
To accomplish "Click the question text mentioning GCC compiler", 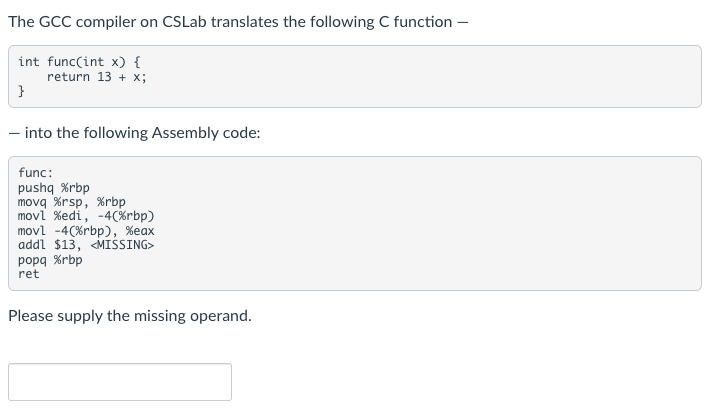I will click(236, 22).
